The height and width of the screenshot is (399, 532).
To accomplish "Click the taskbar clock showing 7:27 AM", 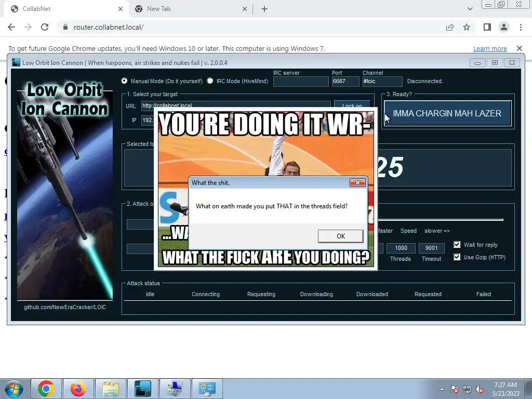I will [506, 389].
